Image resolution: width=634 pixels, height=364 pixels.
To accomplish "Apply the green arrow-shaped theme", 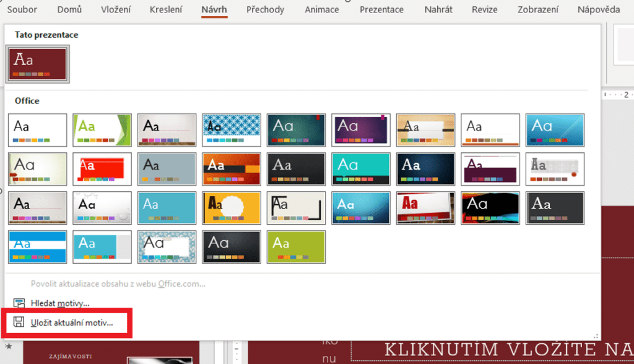I will 102,130.
